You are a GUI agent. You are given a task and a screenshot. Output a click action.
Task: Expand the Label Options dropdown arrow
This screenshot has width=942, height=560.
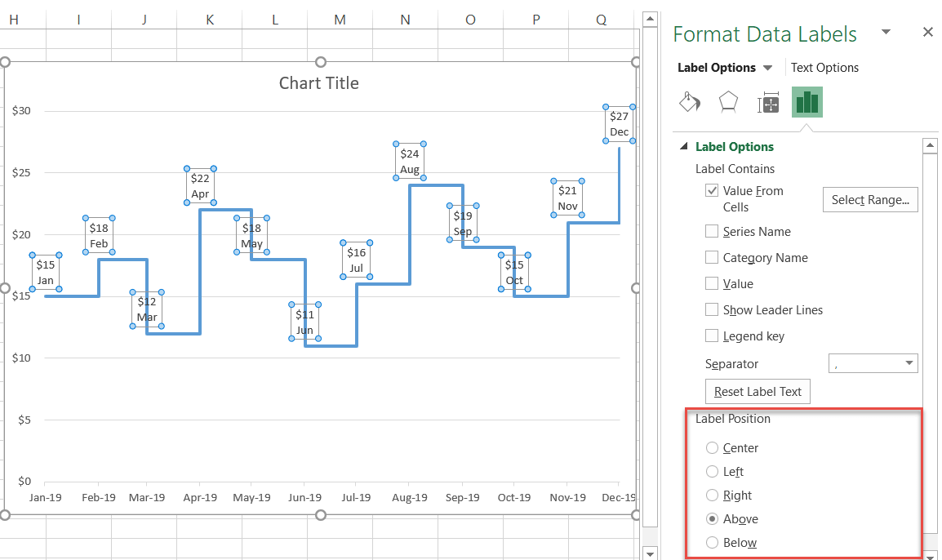(x=767, y=68)
